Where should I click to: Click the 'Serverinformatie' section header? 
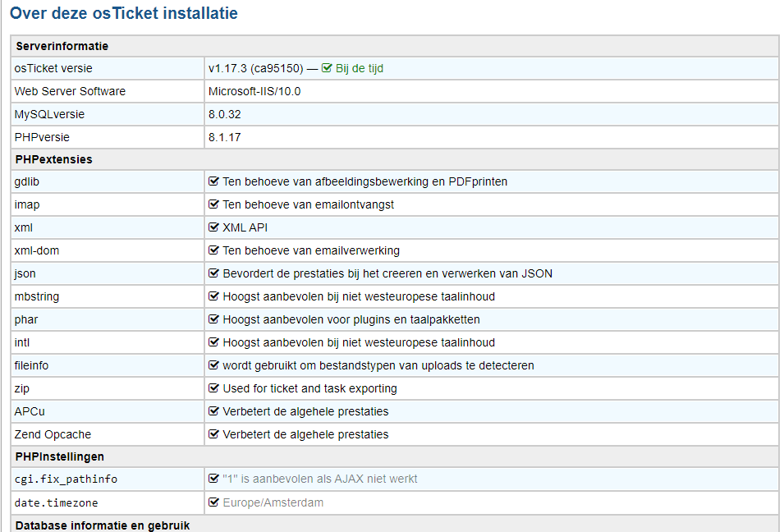62,46
